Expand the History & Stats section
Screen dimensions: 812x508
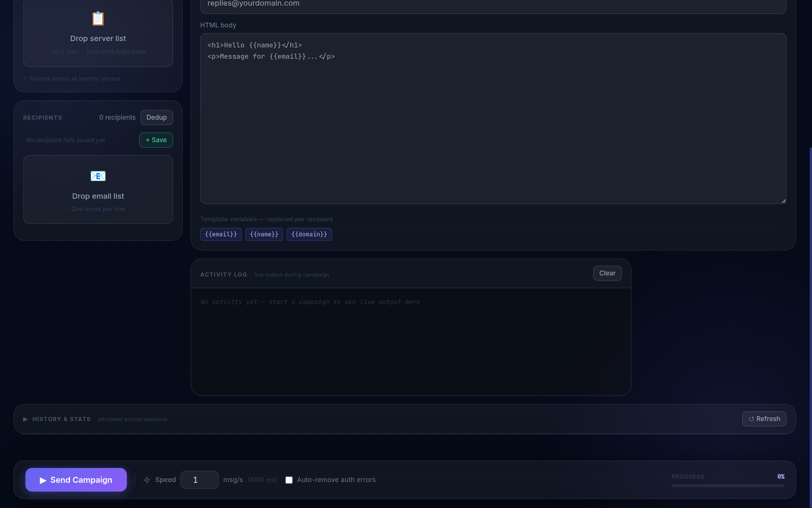click(x=25, y=419)
